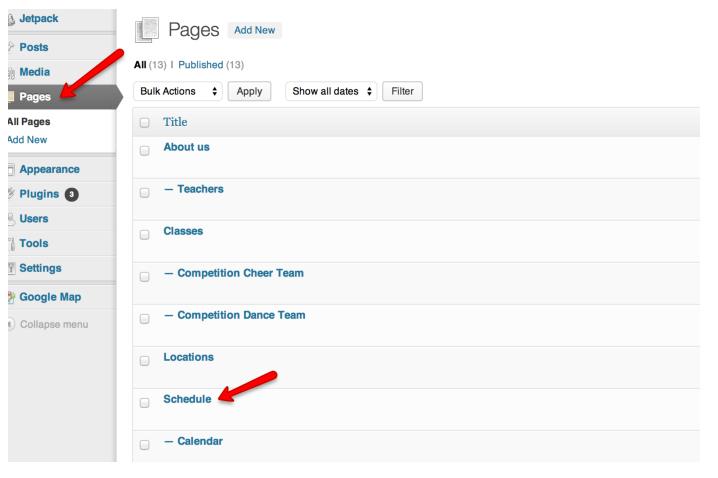Tick the checkbox for the About us page
This screenshot has width=718, height=478.
145,151
